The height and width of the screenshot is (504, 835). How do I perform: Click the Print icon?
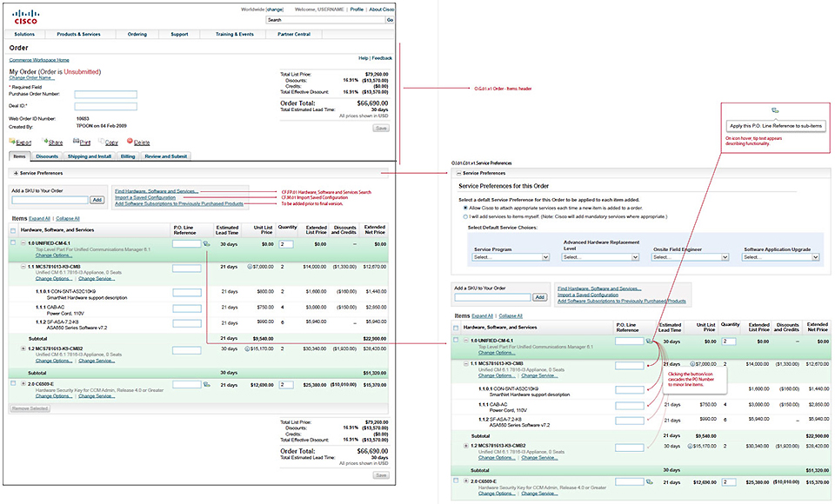[x=75, y=141]
